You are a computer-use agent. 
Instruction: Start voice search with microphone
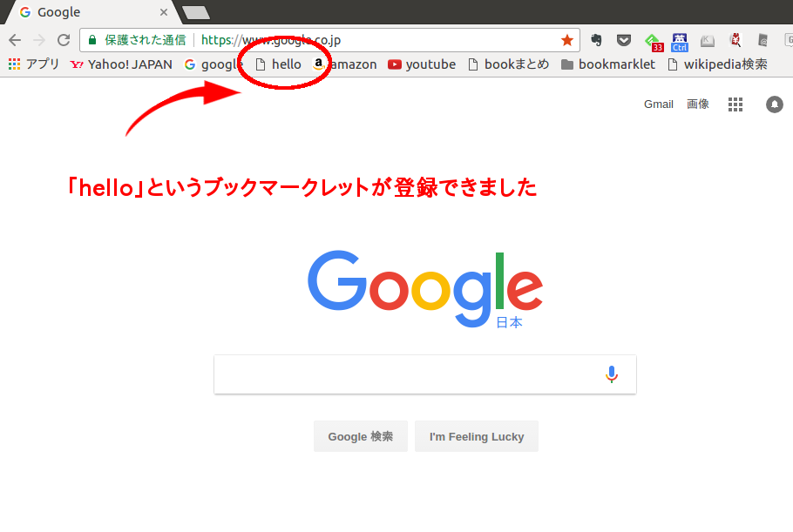pos(612,374)
